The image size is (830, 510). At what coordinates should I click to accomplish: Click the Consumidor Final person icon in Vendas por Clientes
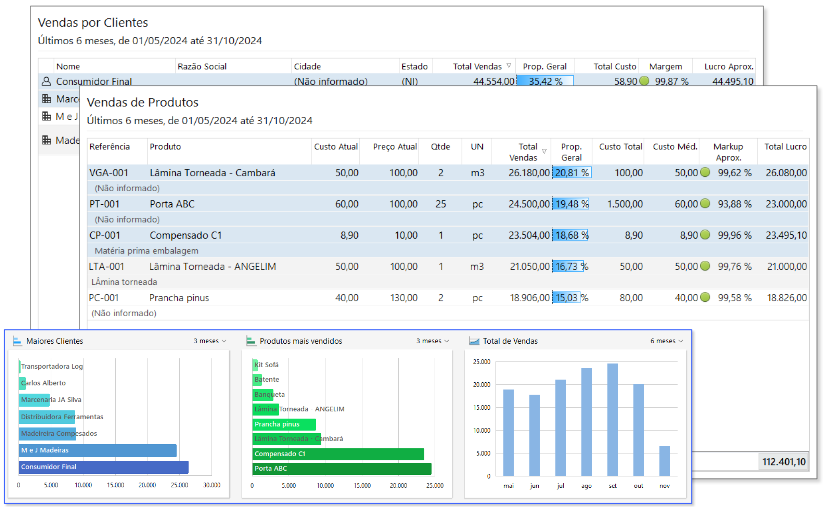[x=47, y=81]
